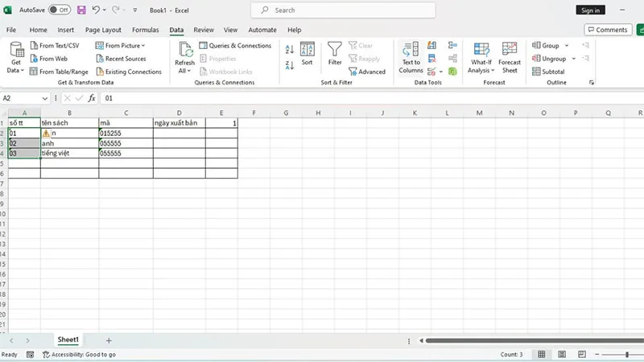Switch to the View tab
644x362 pixels.
(230, 30)
